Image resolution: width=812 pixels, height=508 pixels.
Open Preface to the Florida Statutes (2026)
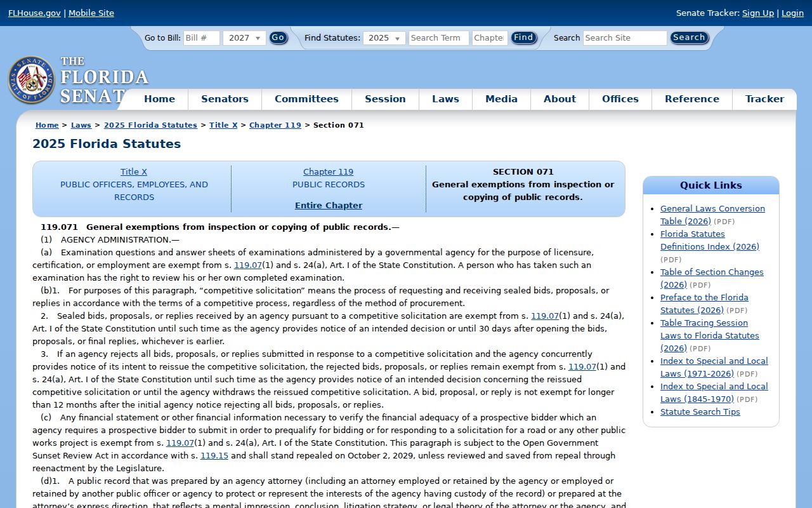(704, 304)
